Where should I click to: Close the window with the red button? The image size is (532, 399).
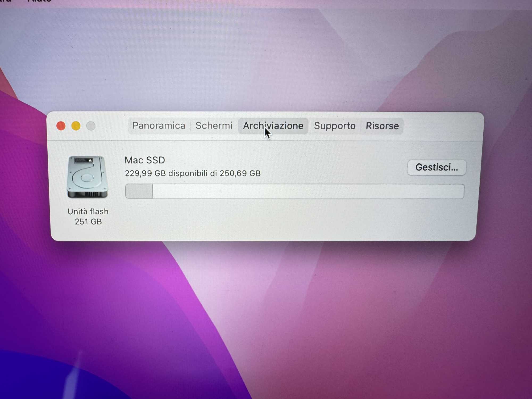tap(61, 126)
